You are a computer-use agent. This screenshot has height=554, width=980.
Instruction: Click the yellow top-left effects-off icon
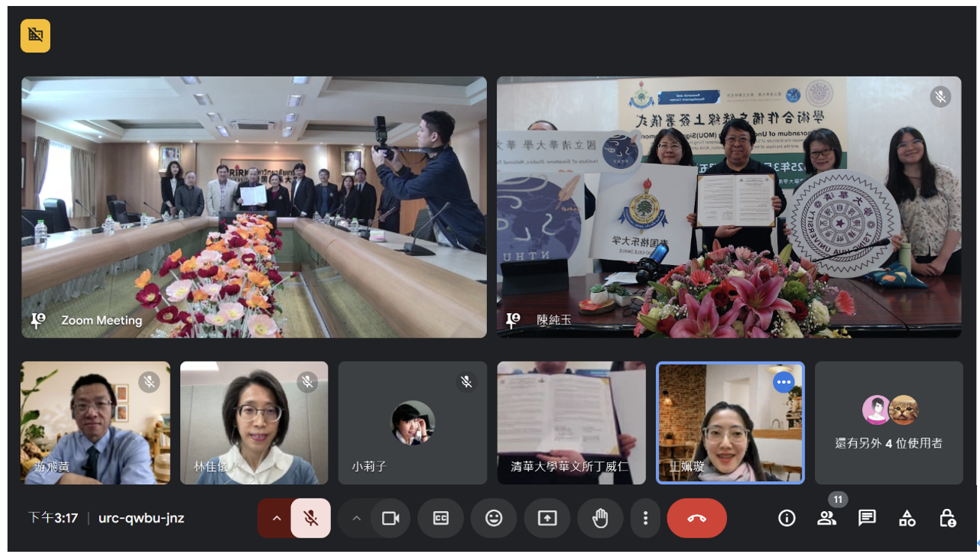pos(35,35)
